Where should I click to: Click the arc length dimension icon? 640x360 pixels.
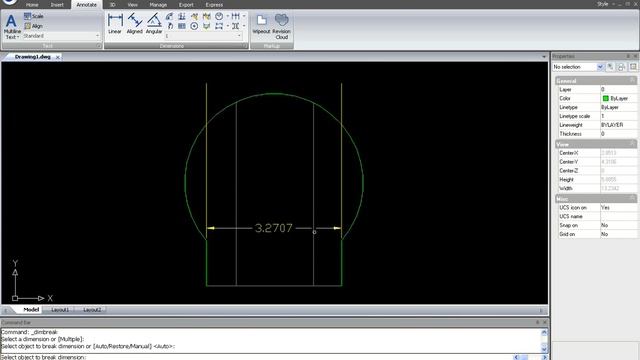[169, 16]
